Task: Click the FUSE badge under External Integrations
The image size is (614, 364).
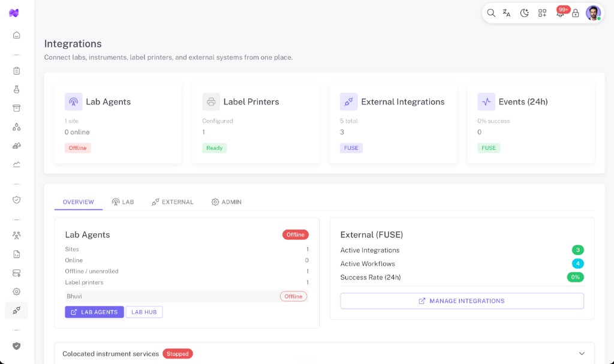Action: 351,148
